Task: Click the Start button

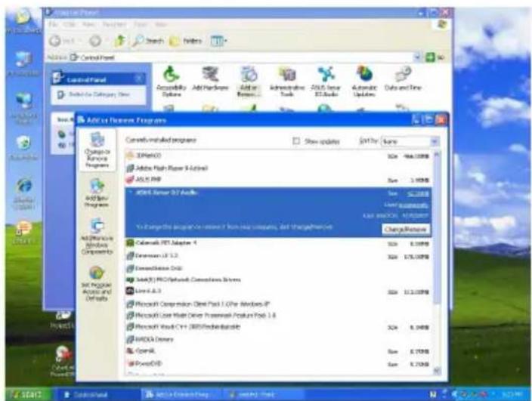Action: click(29, 394)
